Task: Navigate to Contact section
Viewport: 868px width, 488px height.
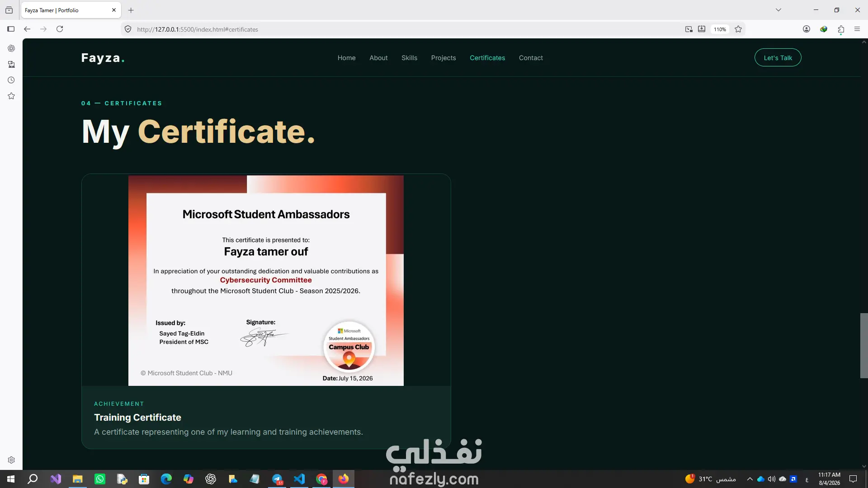Action: [x=531, y=58]
